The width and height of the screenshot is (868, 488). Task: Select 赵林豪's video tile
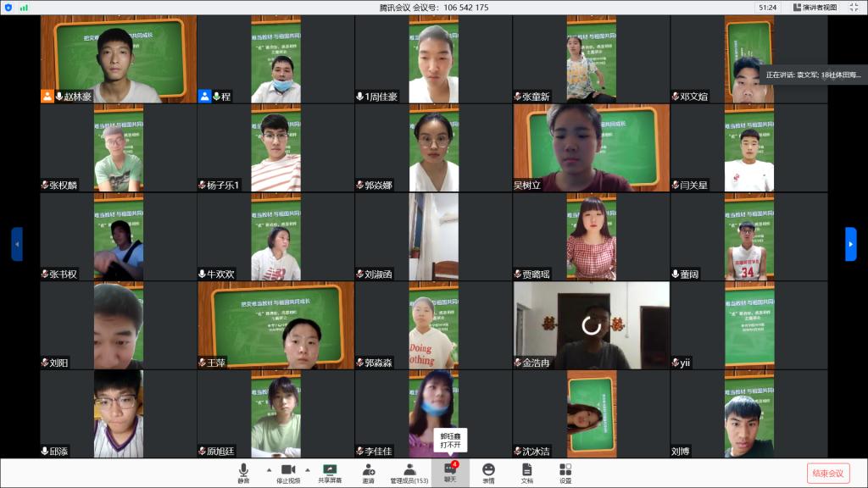click(118, 59)
